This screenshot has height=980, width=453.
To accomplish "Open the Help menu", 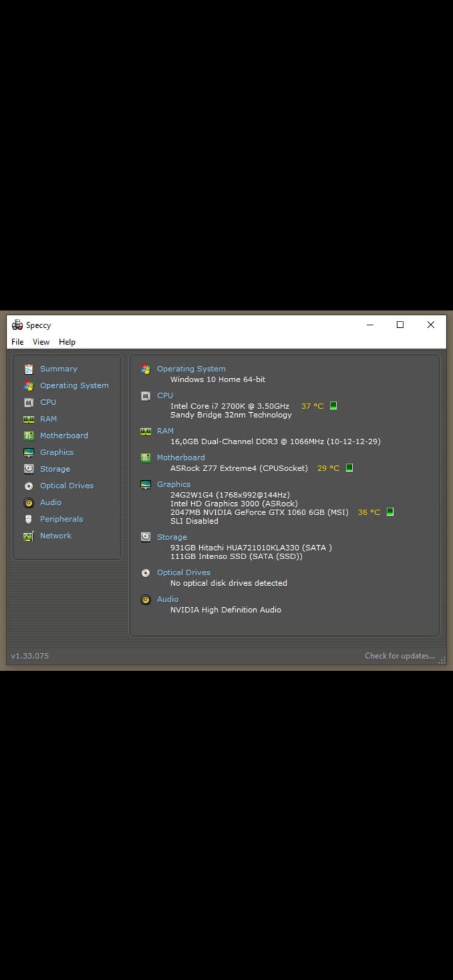I will point(67,342).
